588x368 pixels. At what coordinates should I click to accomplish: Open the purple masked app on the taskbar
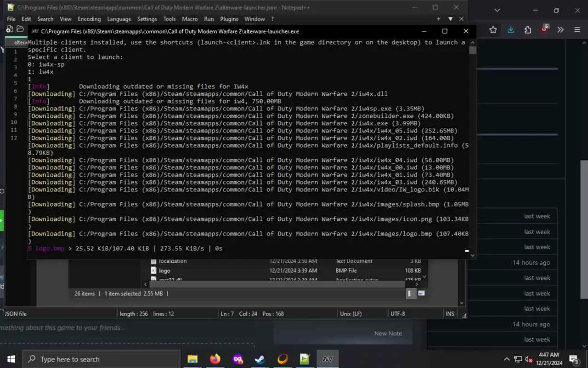(237, 359)
